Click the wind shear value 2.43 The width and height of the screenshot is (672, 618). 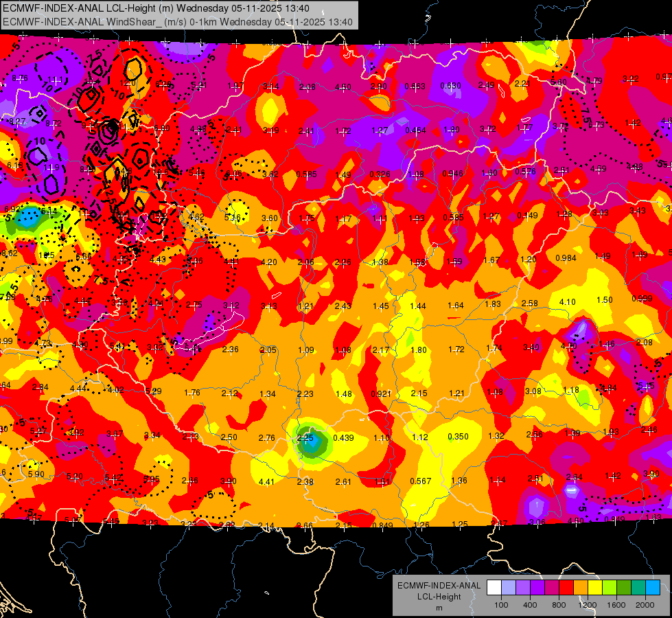click(x=343, y=306)
